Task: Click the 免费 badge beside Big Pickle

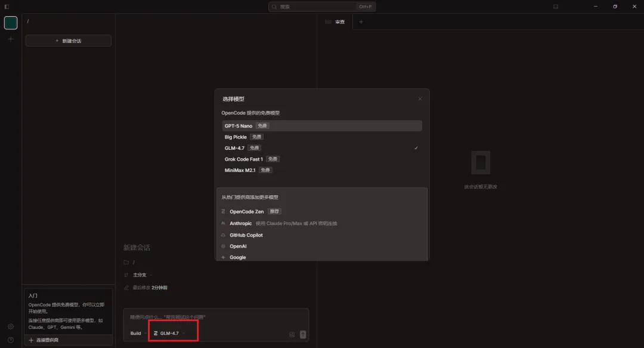Action: point(256,137)
